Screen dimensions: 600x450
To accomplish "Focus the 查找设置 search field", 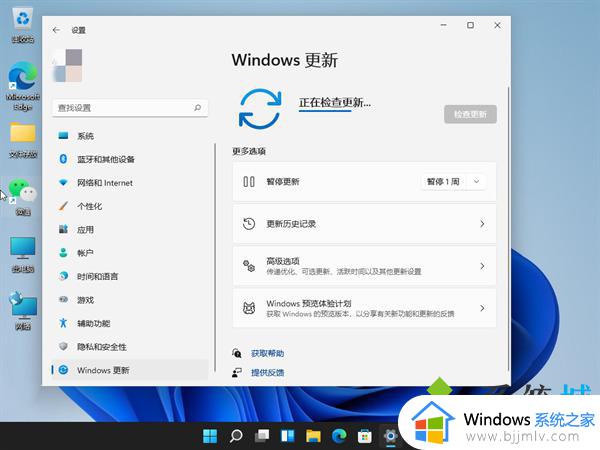I will point(130,108).
